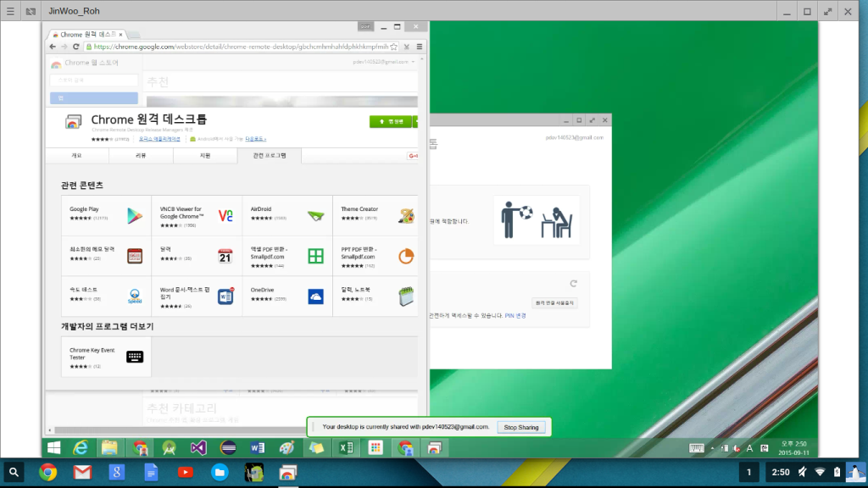Viewport: 868px width, 488px height.
Task: Open the Files app on the Chromebook shelf
Action: (220, 473)
